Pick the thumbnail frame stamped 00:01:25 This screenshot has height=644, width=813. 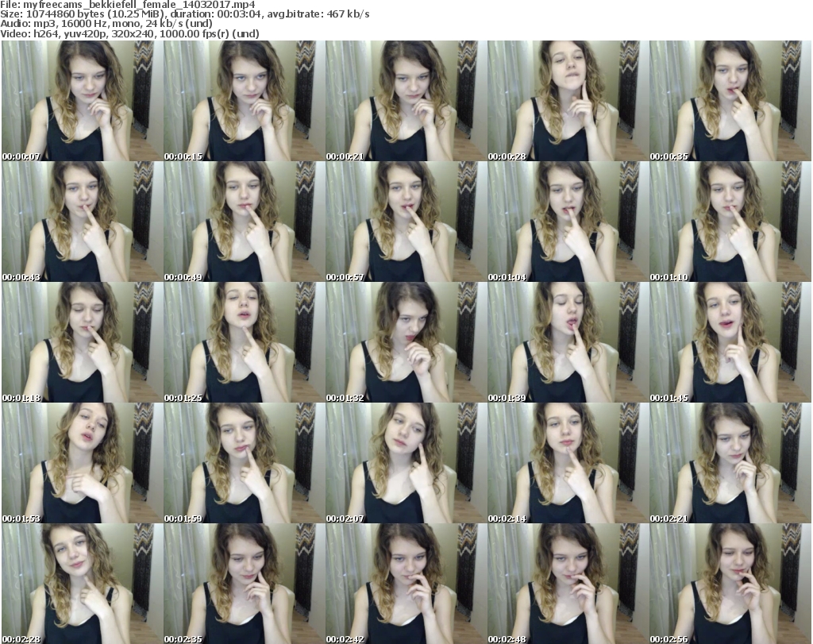tap(245, 343)
